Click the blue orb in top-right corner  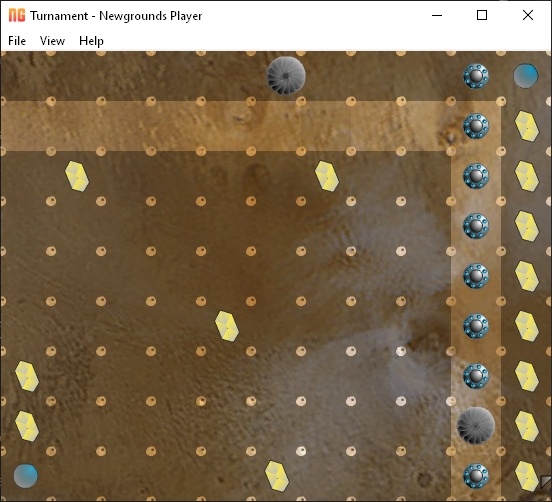click(x=526, y=76)
